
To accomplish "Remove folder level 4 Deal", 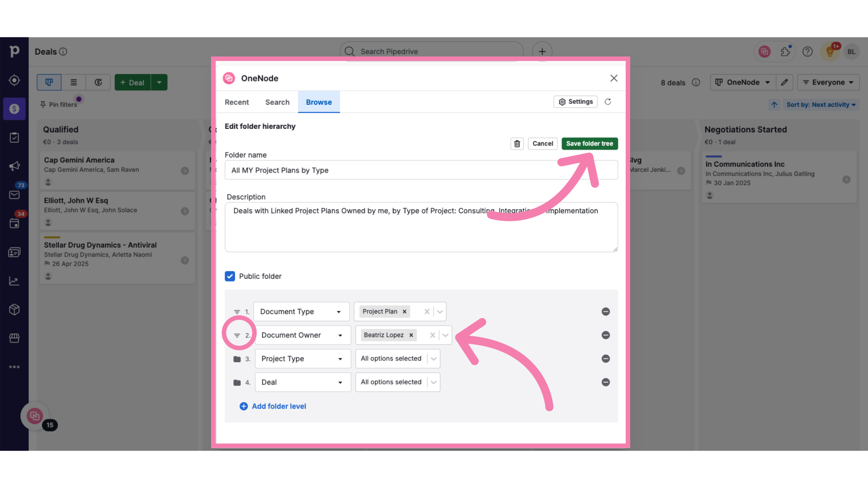I will 606,382.
